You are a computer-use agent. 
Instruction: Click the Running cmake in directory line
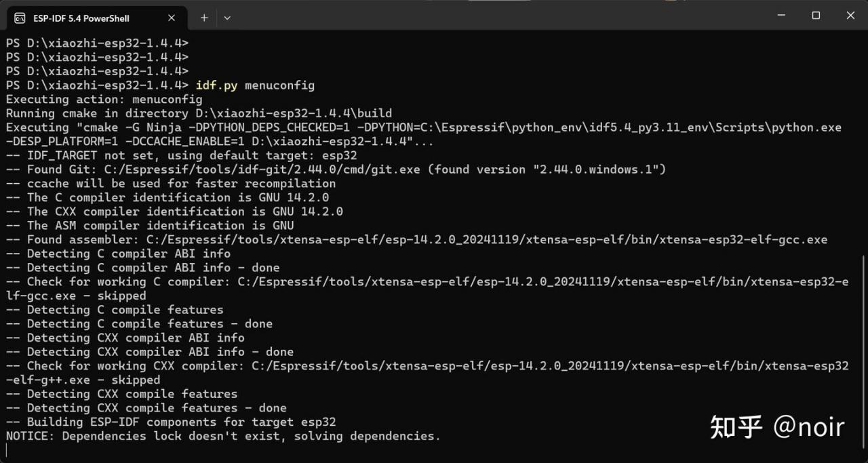199,113
